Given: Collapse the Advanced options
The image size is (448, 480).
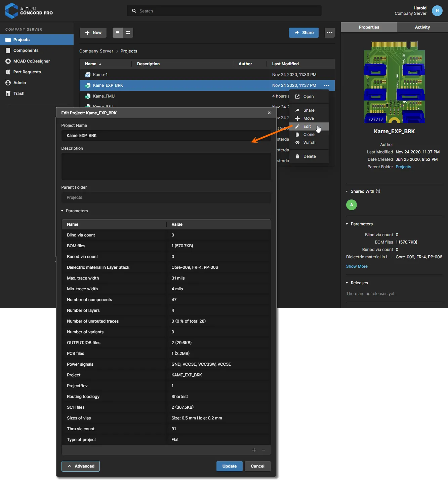Looking at the screenshot, I should 81,466.
